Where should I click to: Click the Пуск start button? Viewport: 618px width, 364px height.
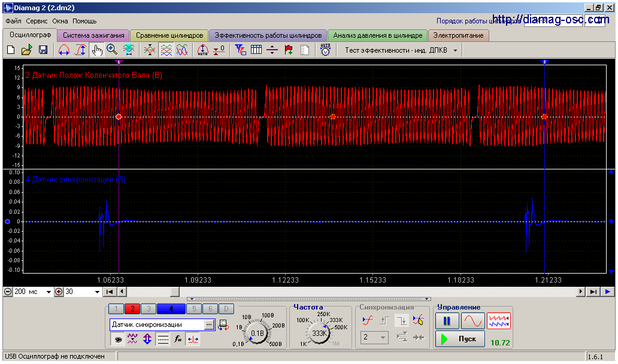460,339
